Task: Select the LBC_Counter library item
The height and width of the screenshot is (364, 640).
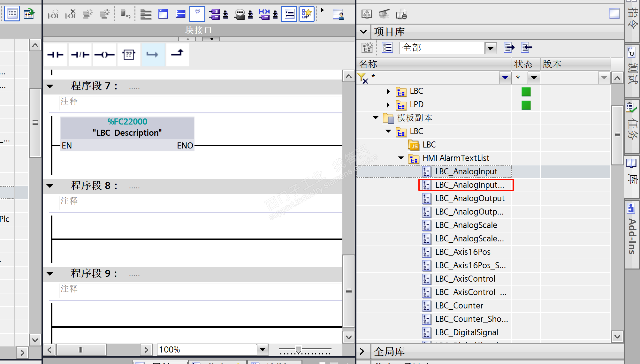Action: [x=459, y=306]
